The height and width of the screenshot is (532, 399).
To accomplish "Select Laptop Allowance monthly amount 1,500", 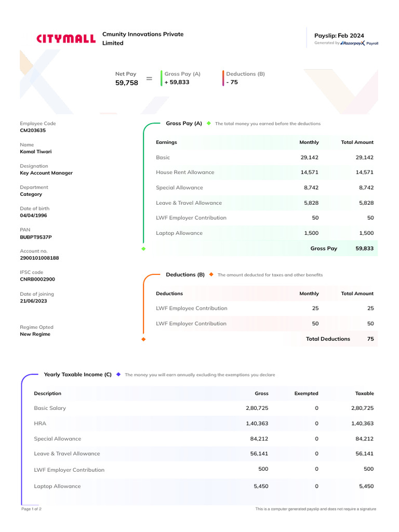I will tap(312, 233).
